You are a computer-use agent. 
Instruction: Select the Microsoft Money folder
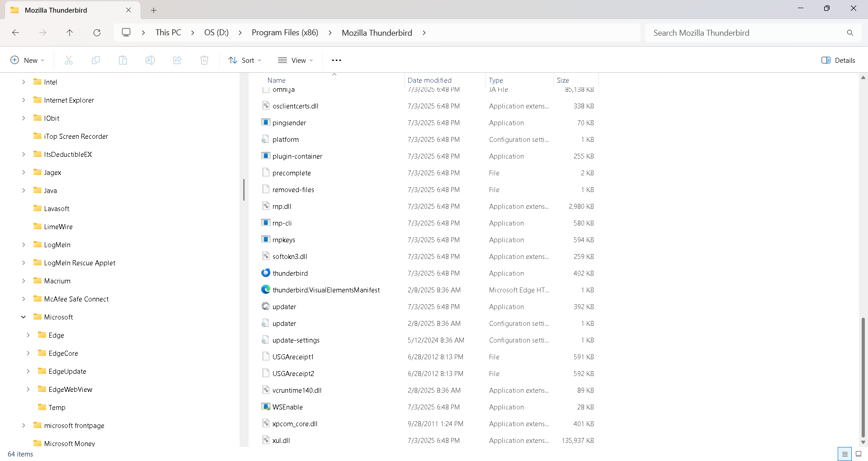coord(69,443)
